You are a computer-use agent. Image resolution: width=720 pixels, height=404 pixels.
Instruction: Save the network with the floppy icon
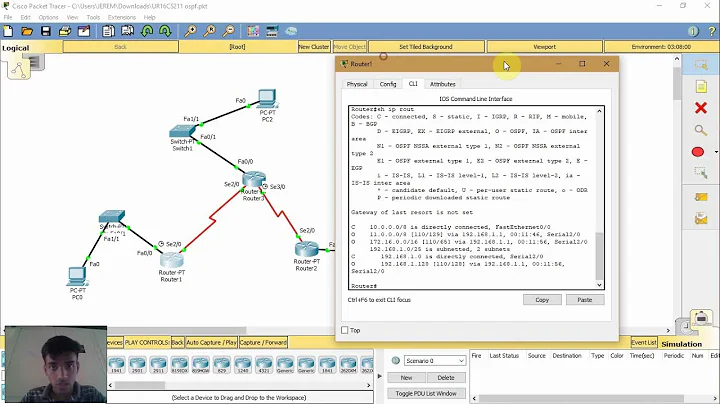[45, 31]
